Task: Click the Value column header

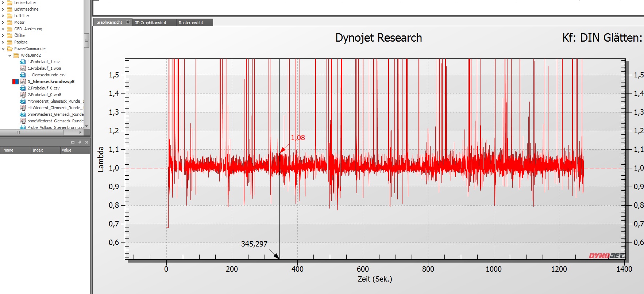Action: (66, 150)
